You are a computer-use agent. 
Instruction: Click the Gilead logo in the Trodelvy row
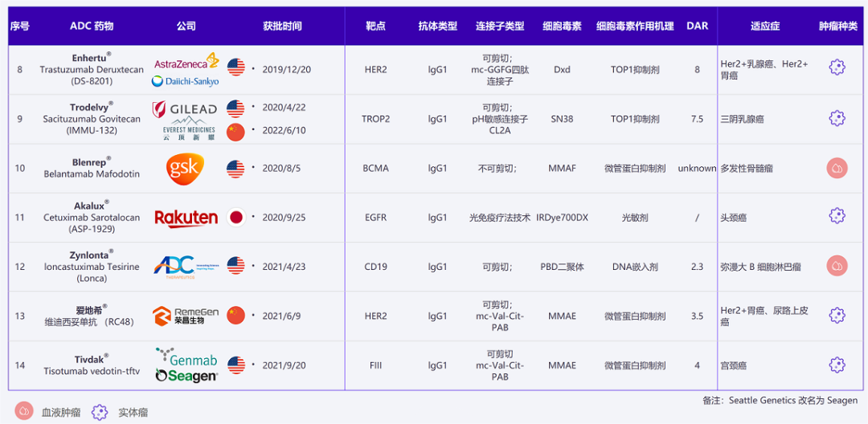[185, 108]
